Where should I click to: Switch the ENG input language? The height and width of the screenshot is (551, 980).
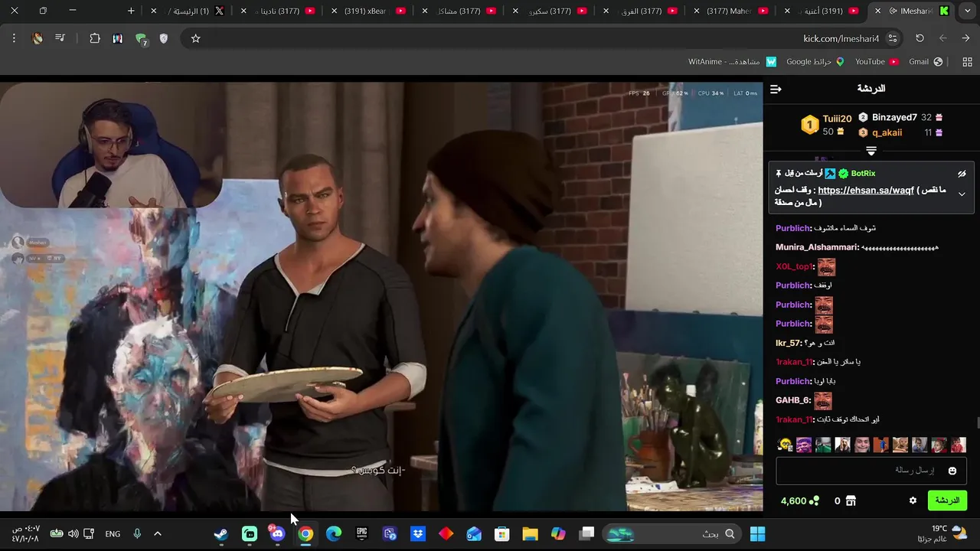tap(113, 533)
